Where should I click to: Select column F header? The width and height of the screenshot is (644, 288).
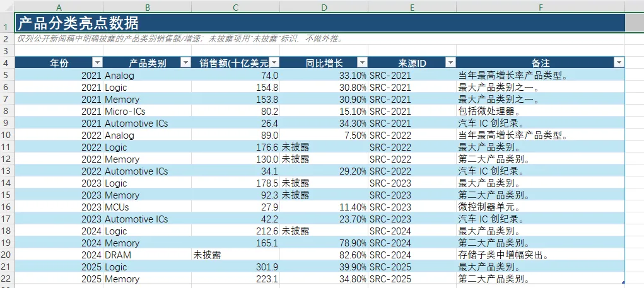[541, 8]
